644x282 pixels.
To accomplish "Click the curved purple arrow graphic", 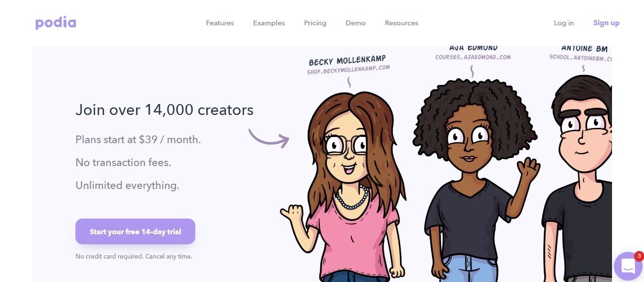I will tap(269, 137).
